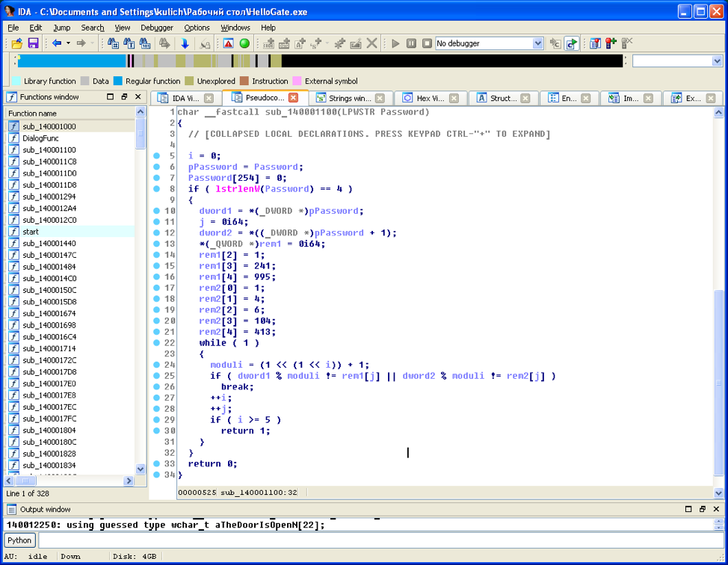Select DialogFunc in the functions list
This screenshot has width=728, height=565.
(x=40, y=138)
